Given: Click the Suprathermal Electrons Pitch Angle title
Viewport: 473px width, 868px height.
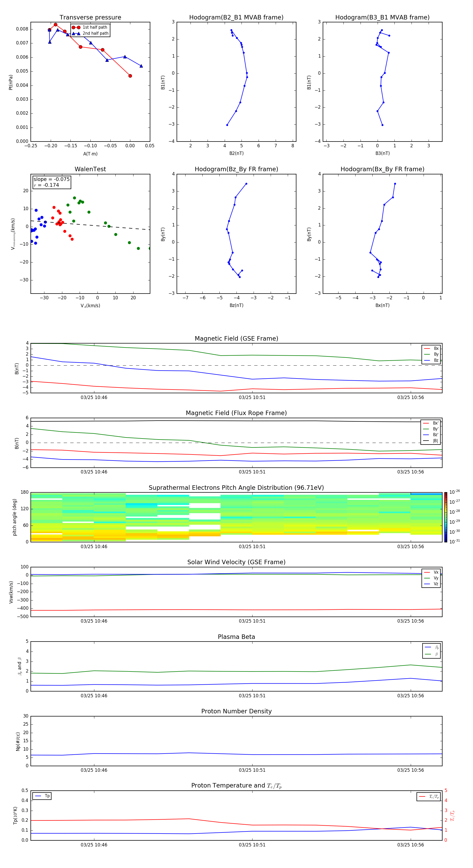Looking at the screenshot, I should point(236,488).
